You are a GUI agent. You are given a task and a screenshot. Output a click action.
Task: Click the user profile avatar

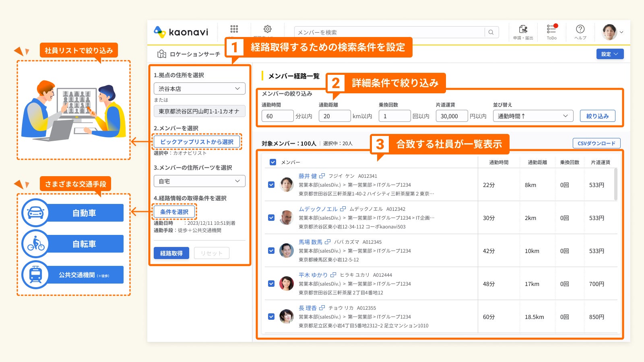coord(609,32)
